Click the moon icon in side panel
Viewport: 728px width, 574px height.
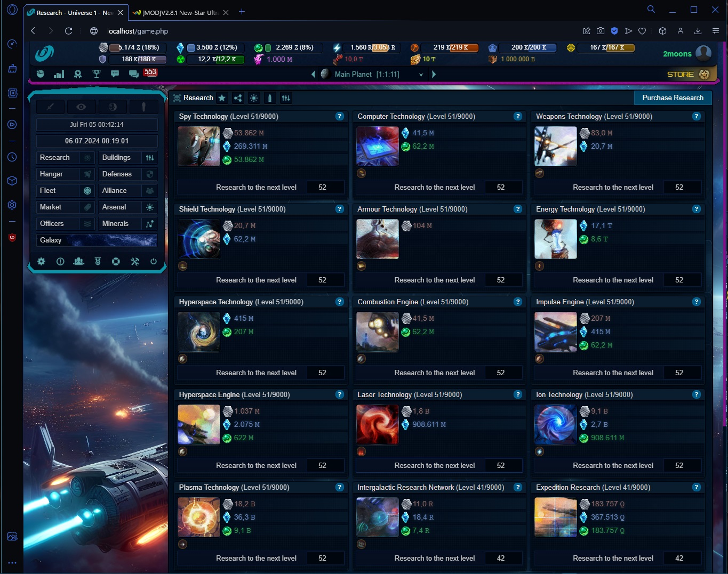click(113, 107)
